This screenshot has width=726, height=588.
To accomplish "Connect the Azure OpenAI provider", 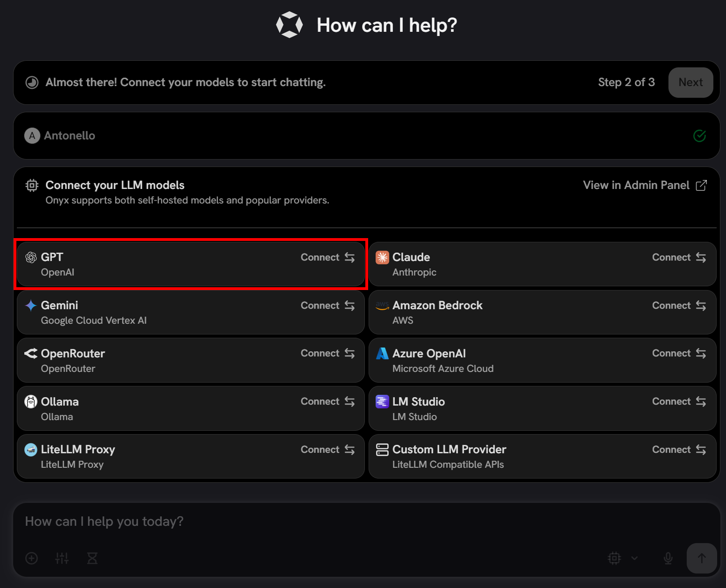I will pos(679,353).
